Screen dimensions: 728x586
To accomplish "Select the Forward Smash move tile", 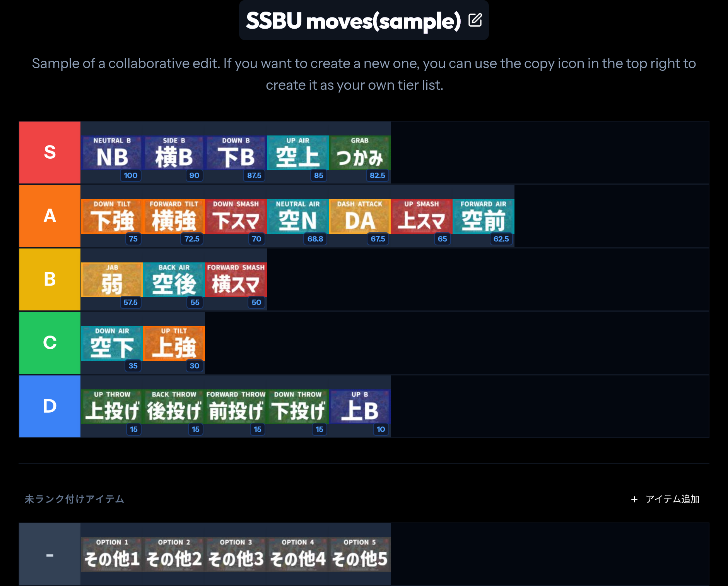I will tap(236, 279).
